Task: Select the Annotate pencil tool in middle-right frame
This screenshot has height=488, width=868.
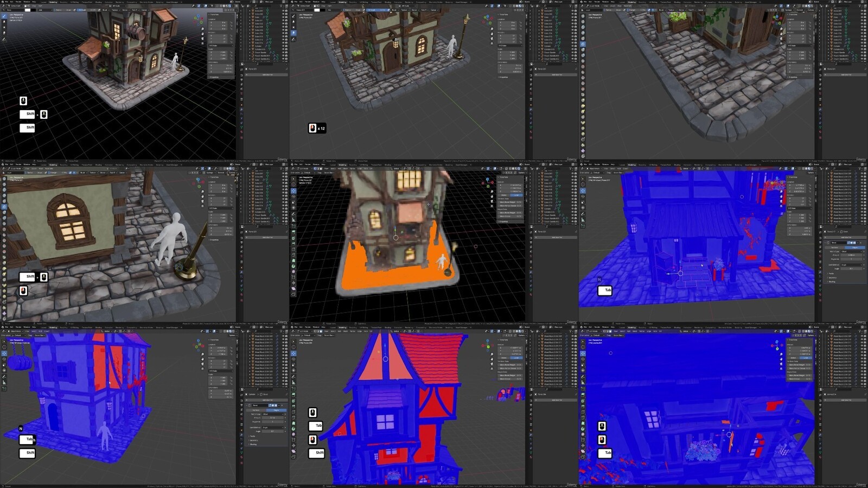Action: pyautogui.click(x=583, y=214)
